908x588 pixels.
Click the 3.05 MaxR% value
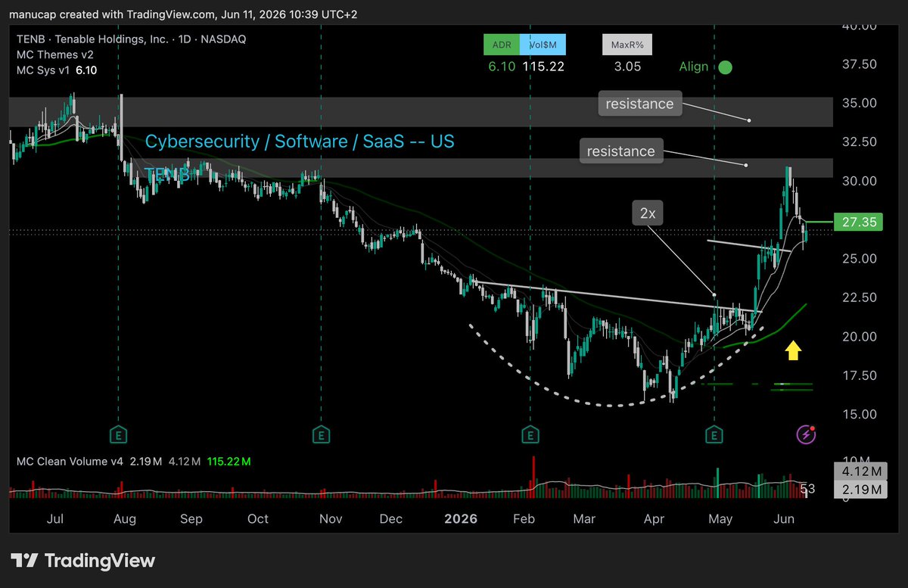coord(627,67)
